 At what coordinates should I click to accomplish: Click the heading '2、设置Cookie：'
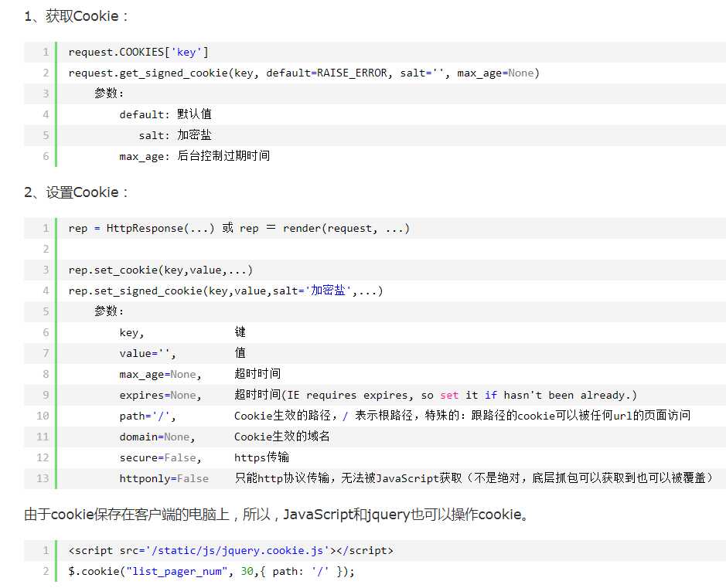[x=77, y=192]
